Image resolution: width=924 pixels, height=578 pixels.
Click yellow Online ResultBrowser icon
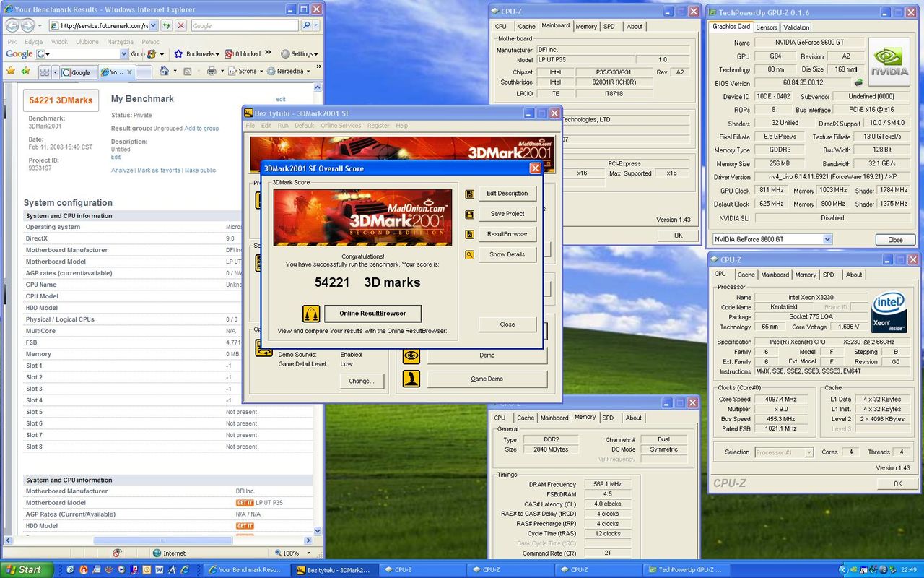(x=311, y=314)
